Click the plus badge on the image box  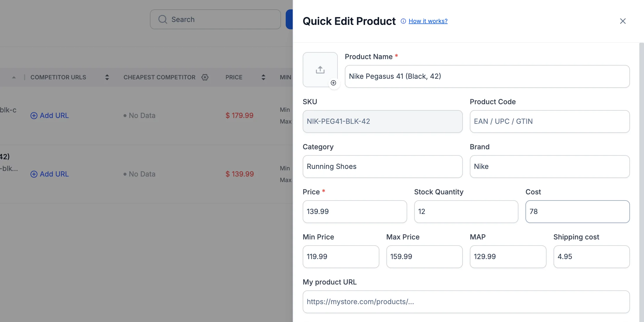coord(333,83)
